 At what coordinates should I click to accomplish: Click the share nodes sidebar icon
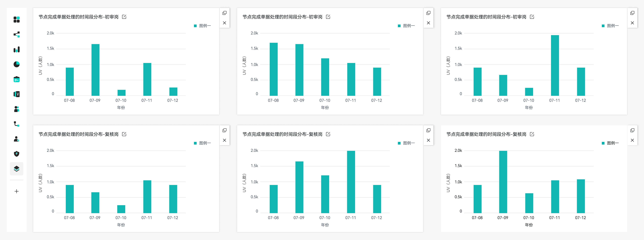(x=16, y=34)
